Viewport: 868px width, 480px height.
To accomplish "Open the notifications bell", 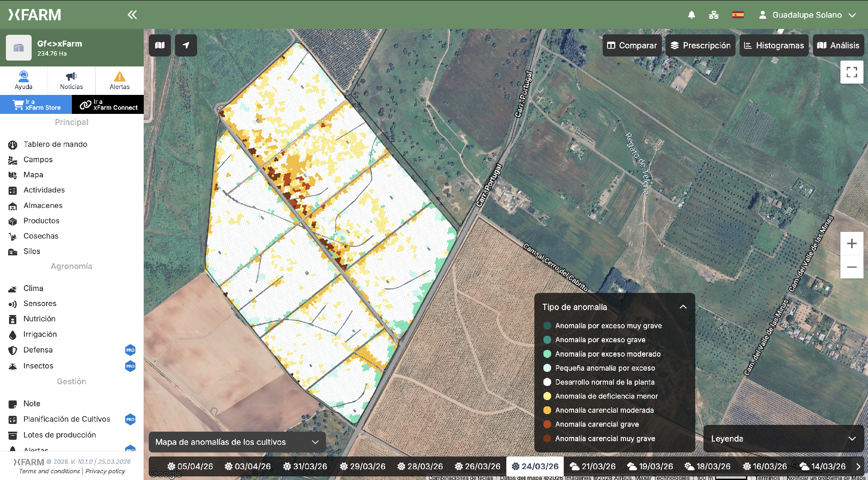I will point(691,15).
